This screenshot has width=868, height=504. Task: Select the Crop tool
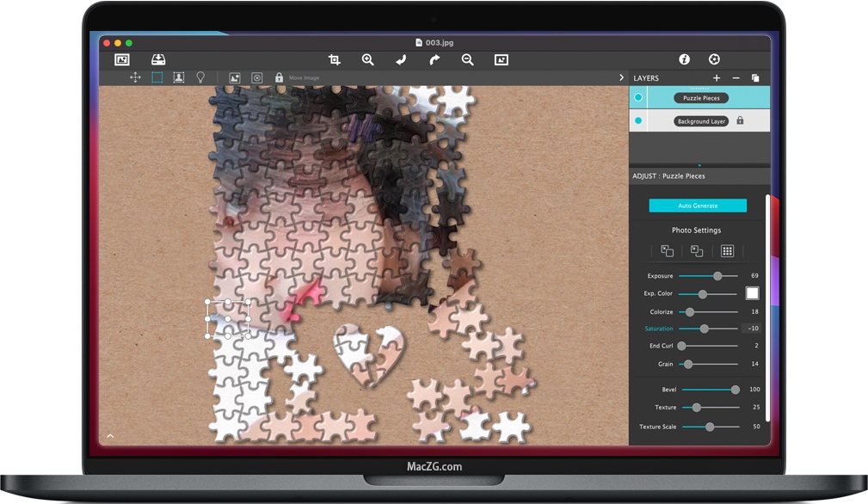(x=334, y=60)
